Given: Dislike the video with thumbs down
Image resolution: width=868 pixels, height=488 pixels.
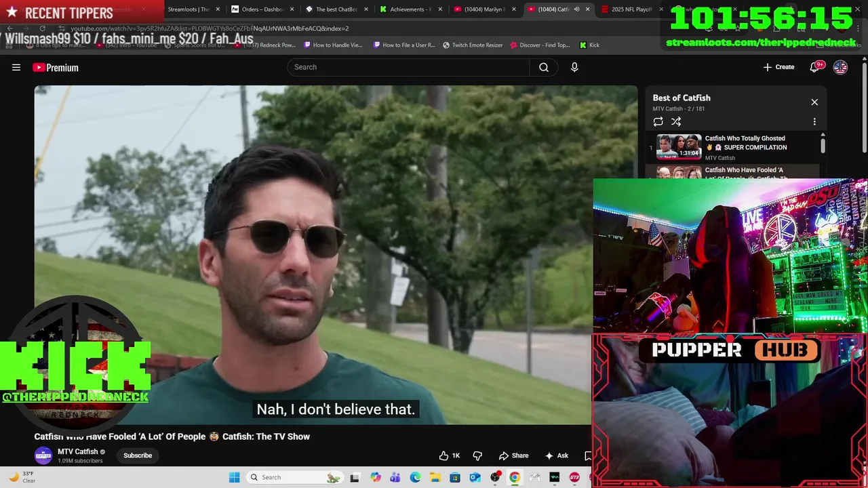Looking at the screenshot, I should coord(477,455).
